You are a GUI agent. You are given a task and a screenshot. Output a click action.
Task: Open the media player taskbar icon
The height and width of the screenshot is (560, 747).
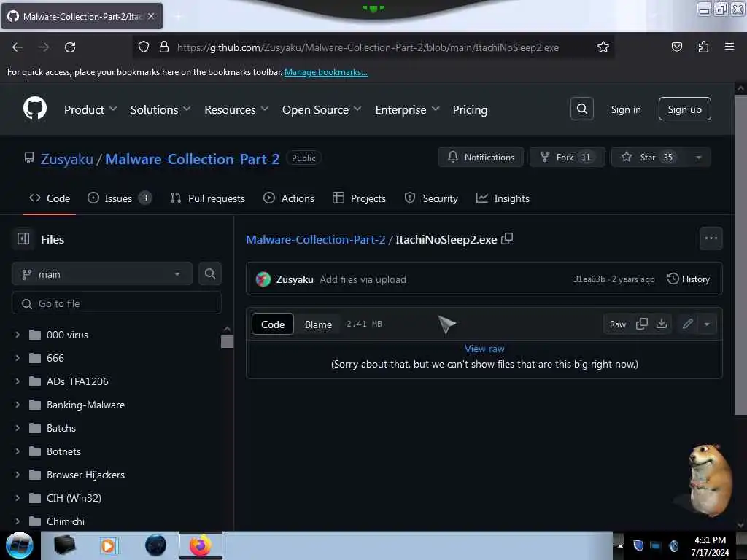pos(108,545)
